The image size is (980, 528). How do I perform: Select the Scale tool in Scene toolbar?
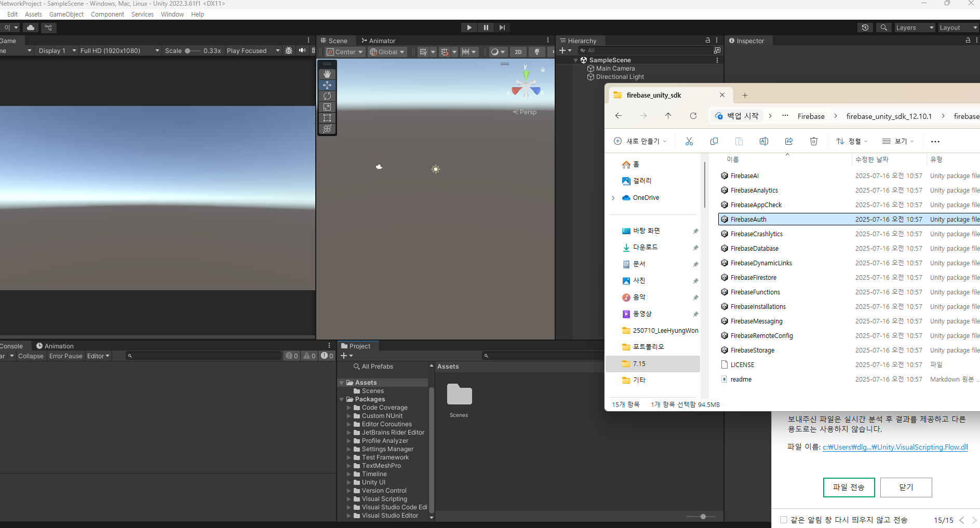pos(327,107)
